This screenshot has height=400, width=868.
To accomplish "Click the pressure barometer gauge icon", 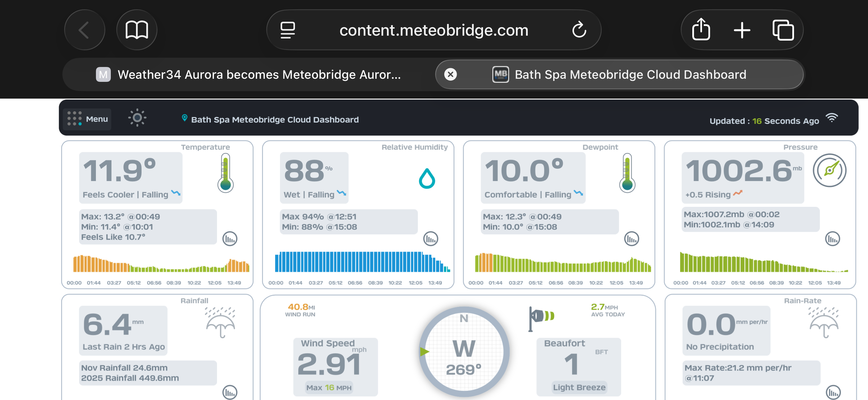I will coord(829,170).
